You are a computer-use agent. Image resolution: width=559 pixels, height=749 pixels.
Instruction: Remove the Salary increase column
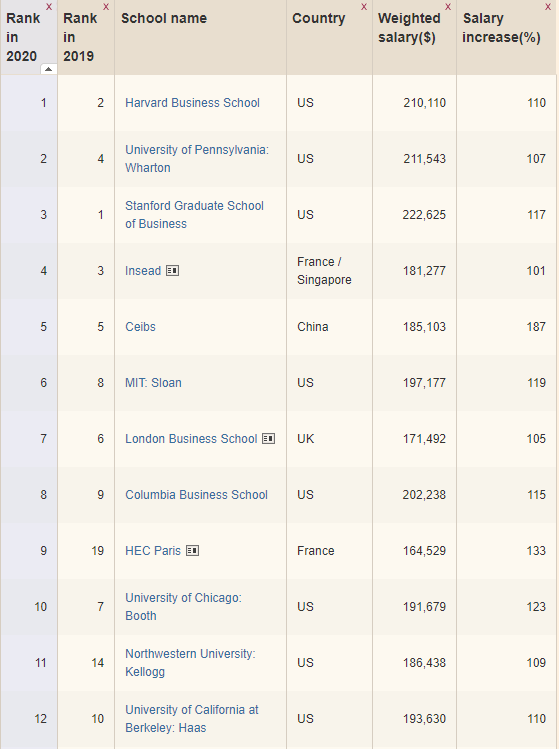click(548, 7)
